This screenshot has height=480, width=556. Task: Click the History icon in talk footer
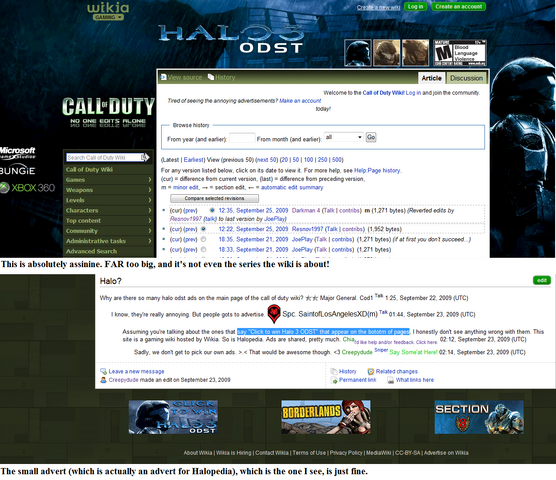pyautogui.click(x=334, y=371)
